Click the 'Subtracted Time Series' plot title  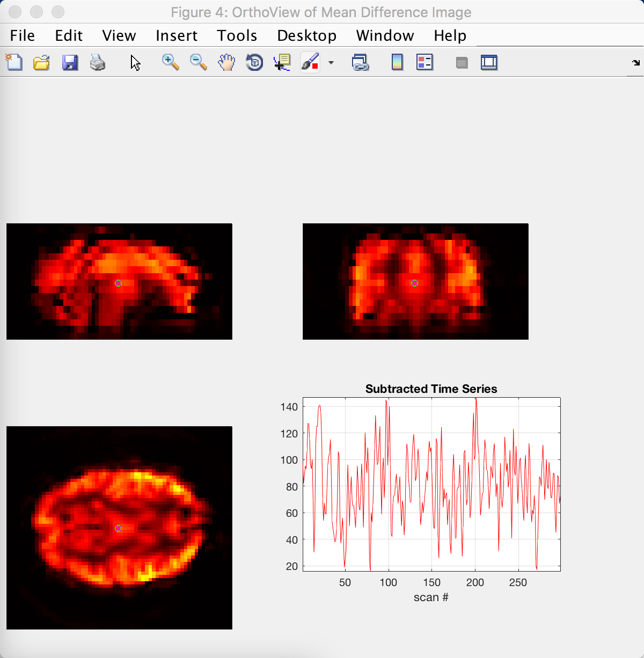[431, 389]
